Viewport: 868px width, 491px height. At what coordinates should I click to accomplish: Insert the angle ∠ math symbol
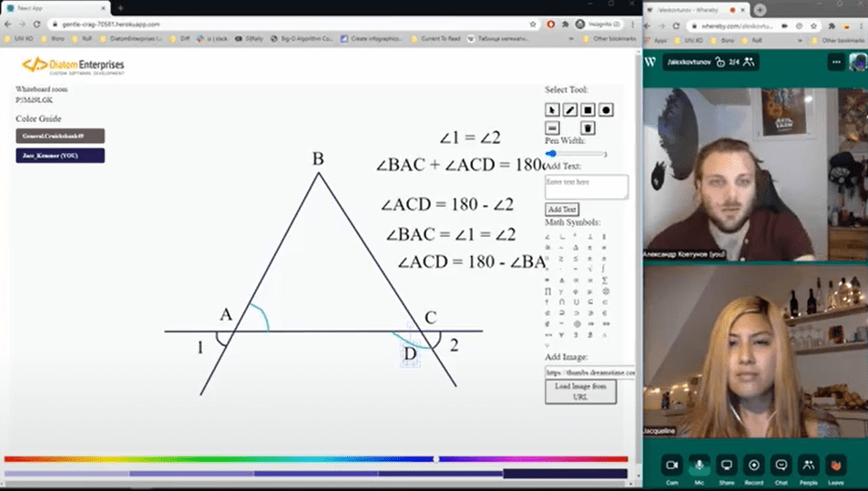(x=547, y=236)
